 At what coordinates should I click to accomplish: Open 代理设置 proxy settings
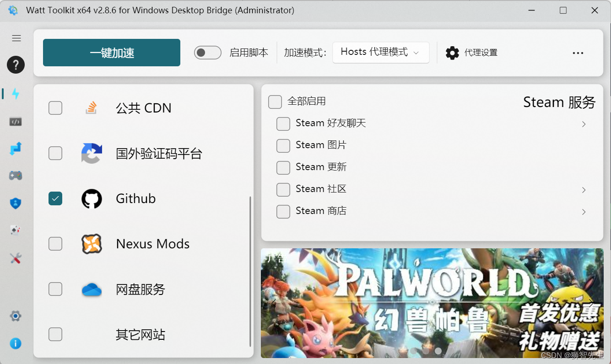pos(471,53)
